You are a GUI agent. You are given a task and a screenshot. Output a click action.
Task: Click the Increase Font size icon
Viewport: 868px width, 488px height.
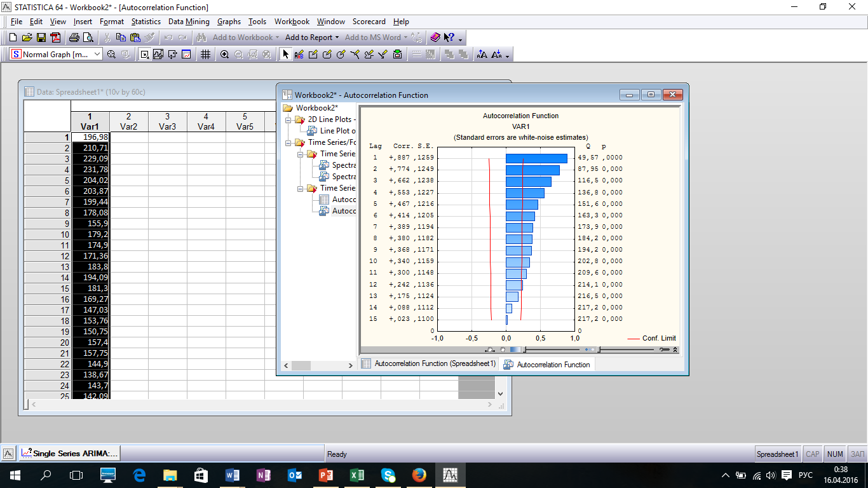[482, 55]
